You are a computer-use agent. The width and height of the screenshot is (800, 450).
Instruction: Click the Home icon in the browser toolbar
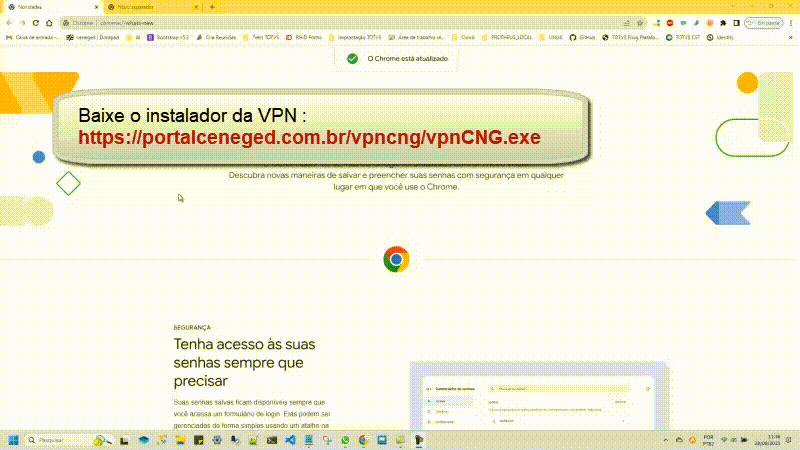49,22
